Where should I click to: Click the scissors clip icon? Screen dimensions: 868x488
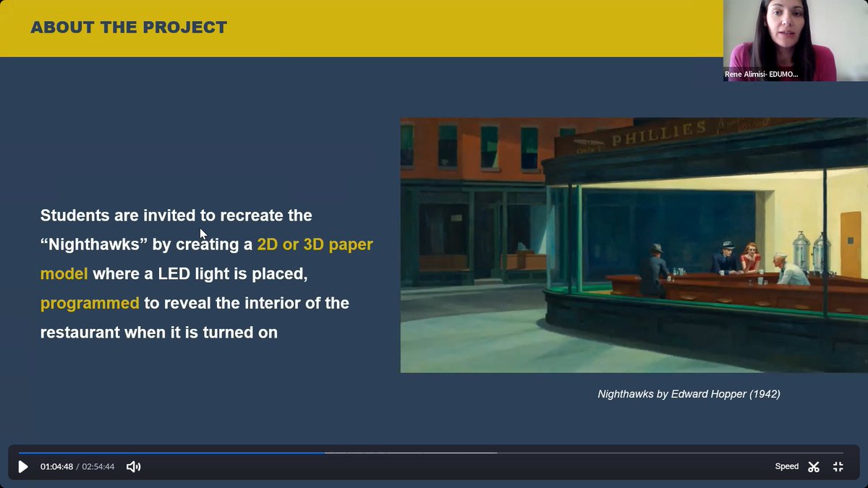814,467
